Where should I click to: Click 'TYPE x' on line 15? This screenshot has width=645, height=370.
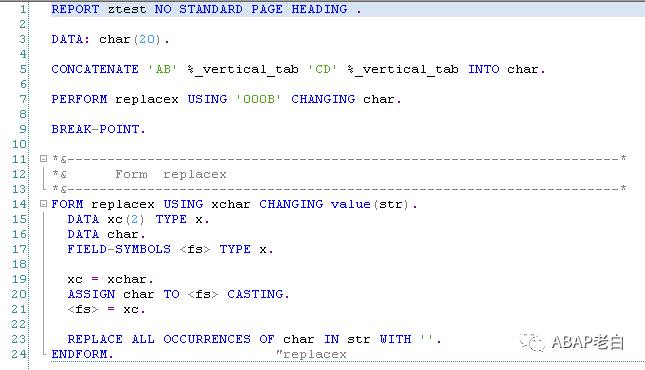click(179, 219)
